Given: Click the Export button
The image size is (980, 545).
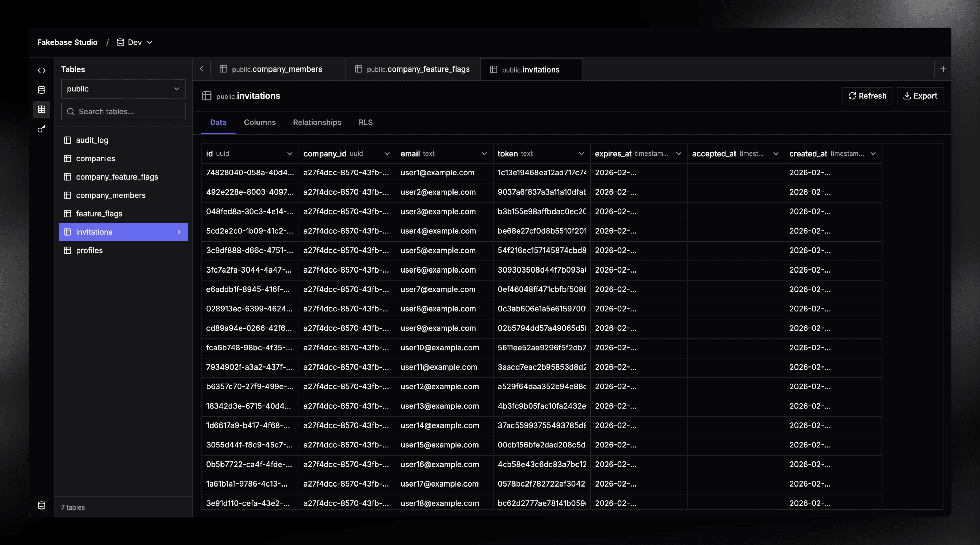Looking at the screenshot, I should coord(920,96).
